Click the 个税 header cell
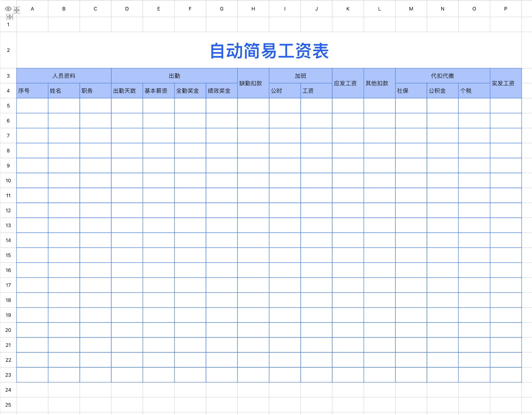532x415 pixels. coord(474,91)
